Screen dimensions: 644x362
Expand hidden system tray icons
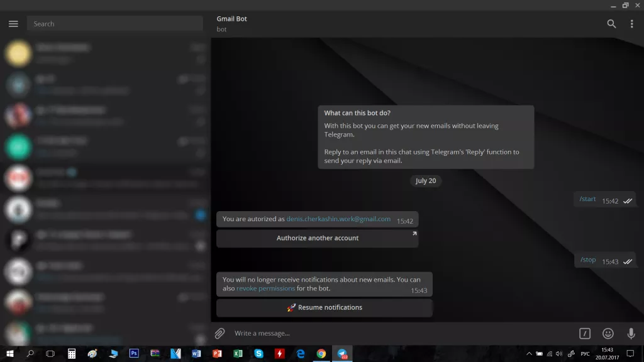[529, 353]
